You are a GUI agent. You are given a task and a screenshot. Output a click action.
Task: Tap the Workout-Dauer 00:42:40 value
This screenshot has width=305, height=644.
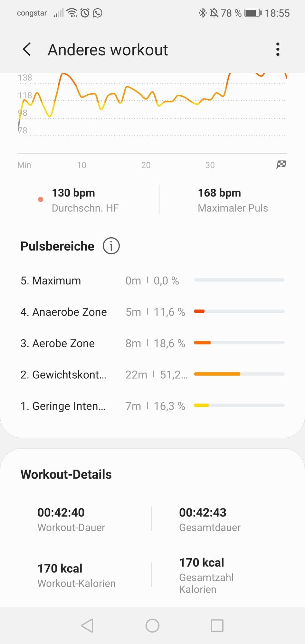coord(61,512)
